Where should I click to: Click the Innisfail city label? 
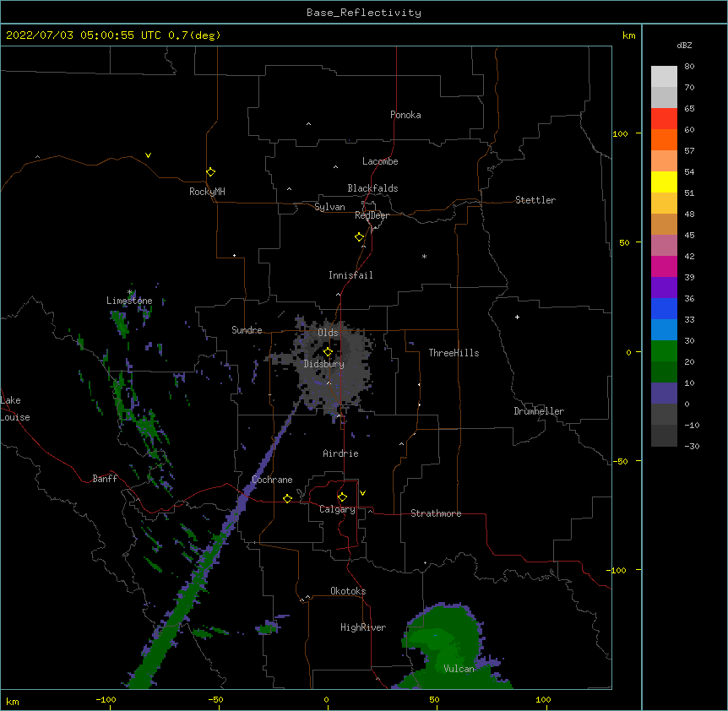tap(350, 275)
